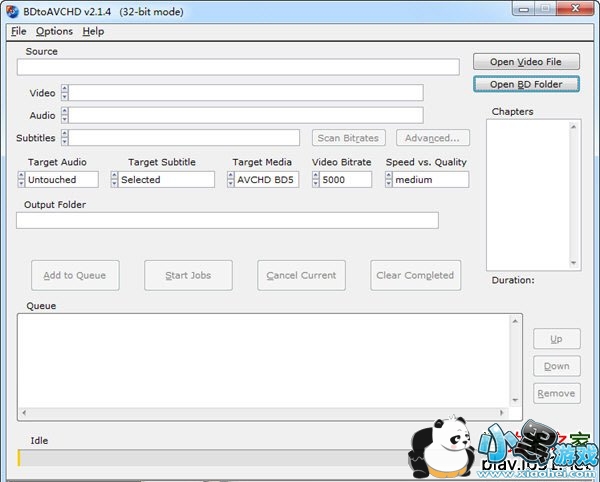Click the Scan Bitrates button
600x482 pixels.
point(349,138)
